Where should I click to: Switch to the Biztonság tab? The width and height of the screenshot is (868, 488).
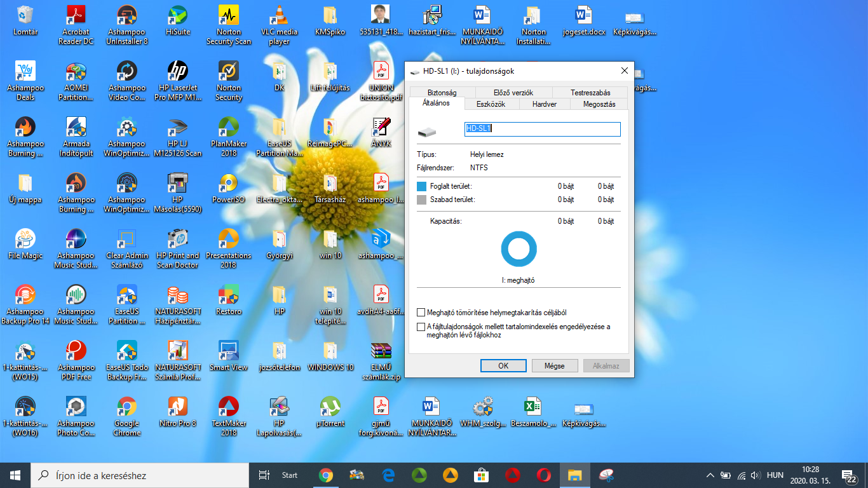click(x=442, y=93)
